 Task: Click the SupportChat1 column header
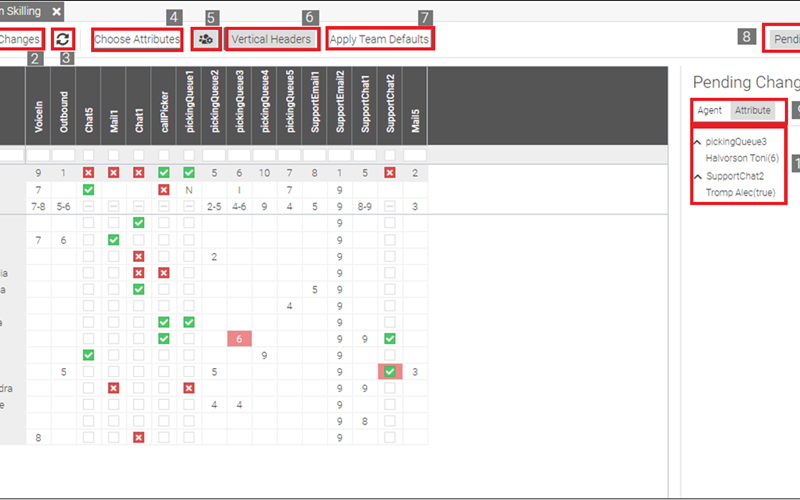365,106
